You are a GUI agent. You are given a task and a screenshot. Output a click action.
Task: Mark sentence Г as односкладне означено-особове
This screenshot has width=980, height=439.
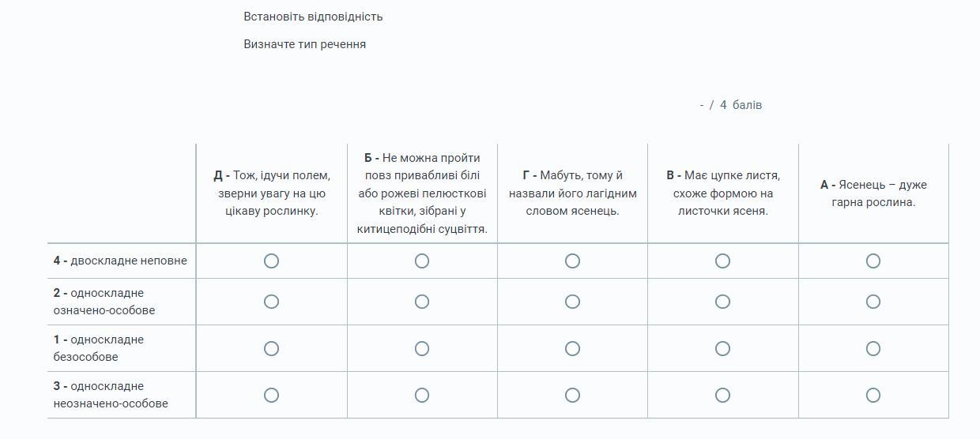(572, 302)
